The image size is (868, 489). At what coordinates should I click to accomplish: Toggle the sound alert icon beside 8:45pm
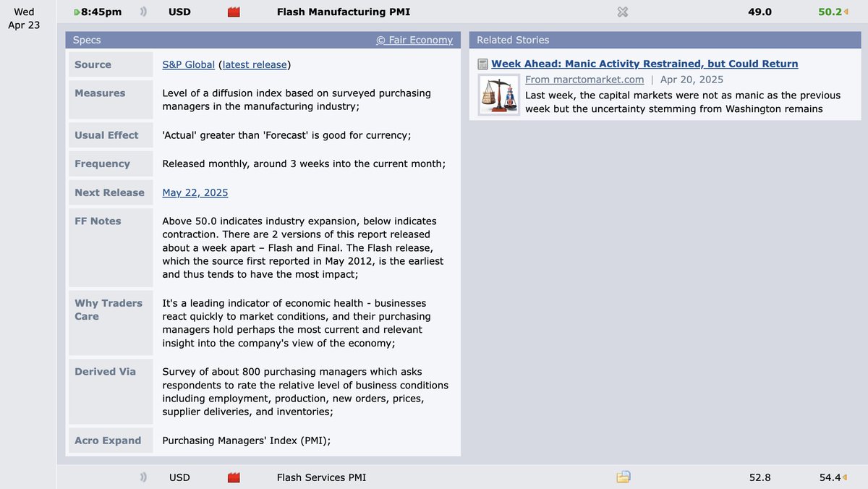(x=143, y=12)
